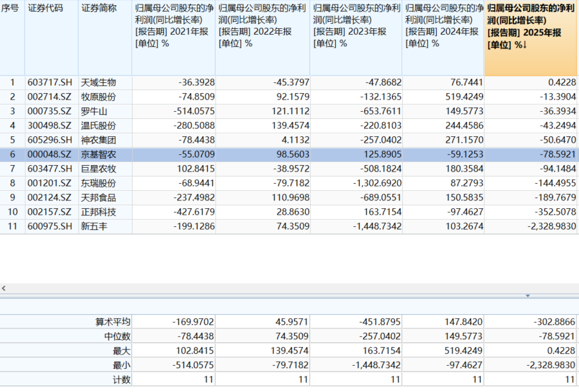Select stock name 神农集团

[x=98, y=139]
